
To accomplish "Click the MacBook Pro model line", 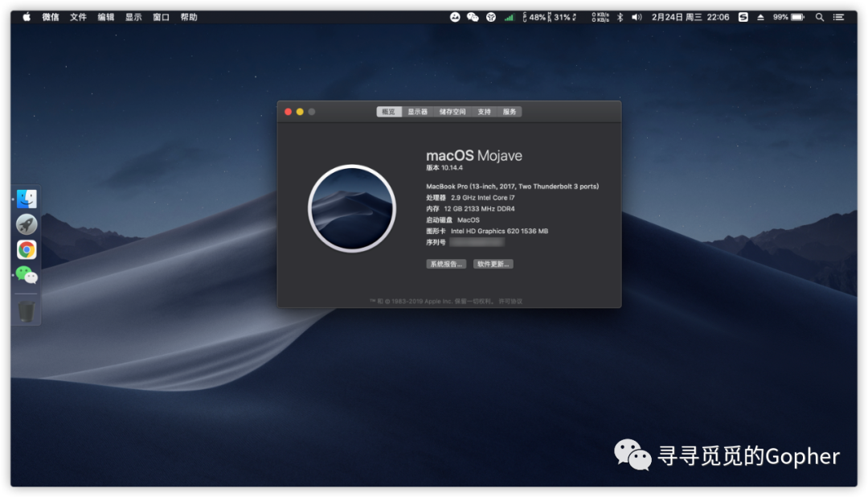I will click(x=513, y=187).
